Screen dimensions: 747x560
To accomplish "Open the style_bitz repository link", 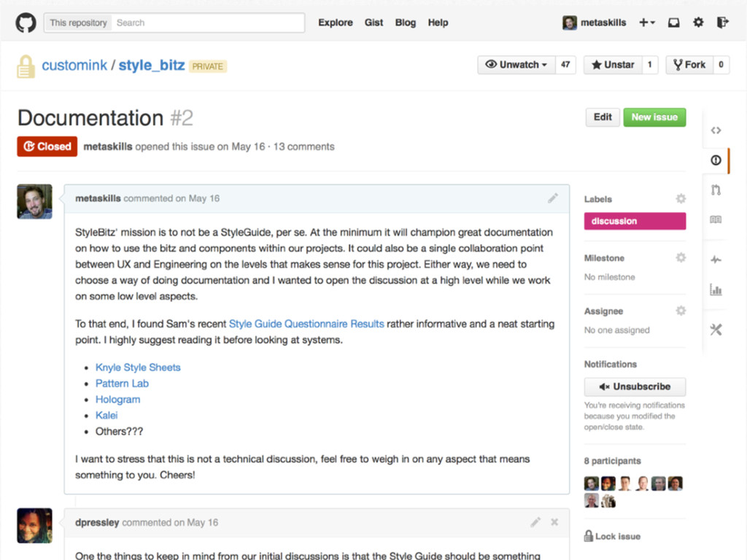I will point(152,65).
